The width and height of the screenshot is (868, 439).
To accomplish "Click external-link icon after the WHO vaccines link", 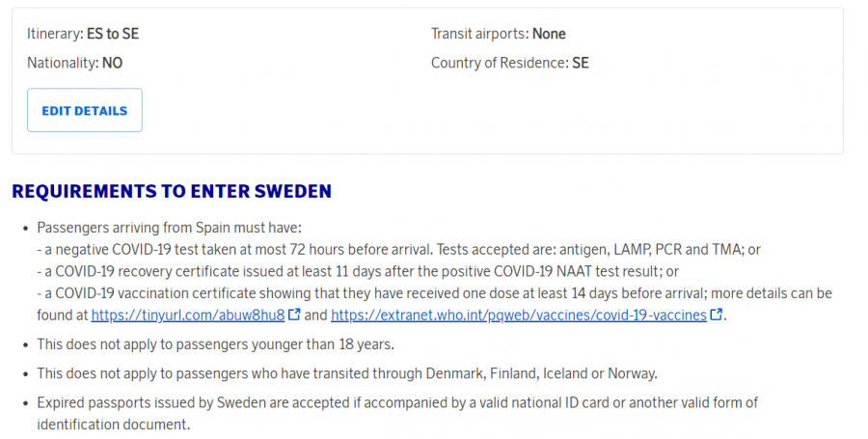I will [x=716, y=315].
